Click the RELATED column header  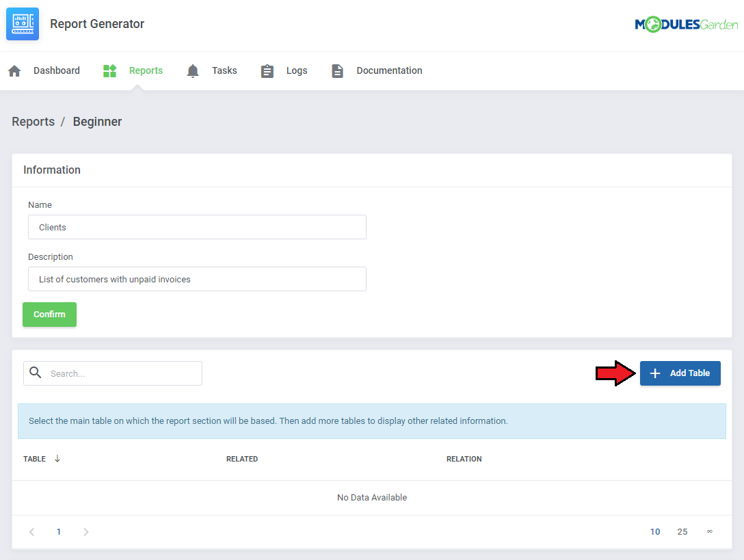coord(242,459)
